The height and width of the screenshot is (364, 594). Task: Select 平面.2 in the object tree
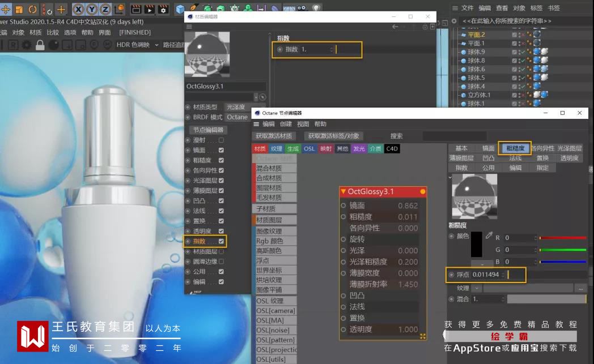(476, 35)
